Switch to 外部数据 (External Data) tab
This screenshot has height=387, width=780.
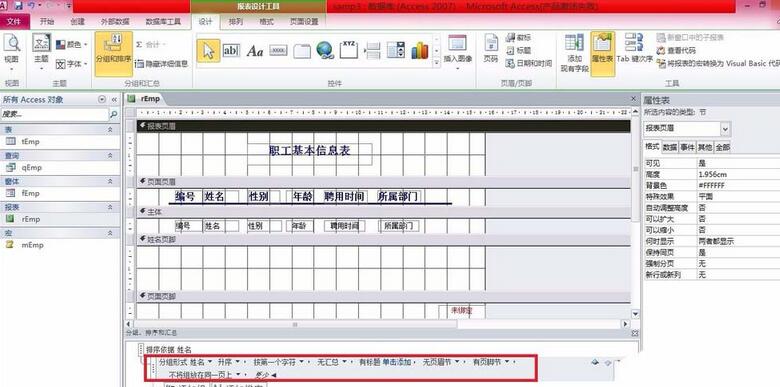pyautogui.click(x=115, y=21)
